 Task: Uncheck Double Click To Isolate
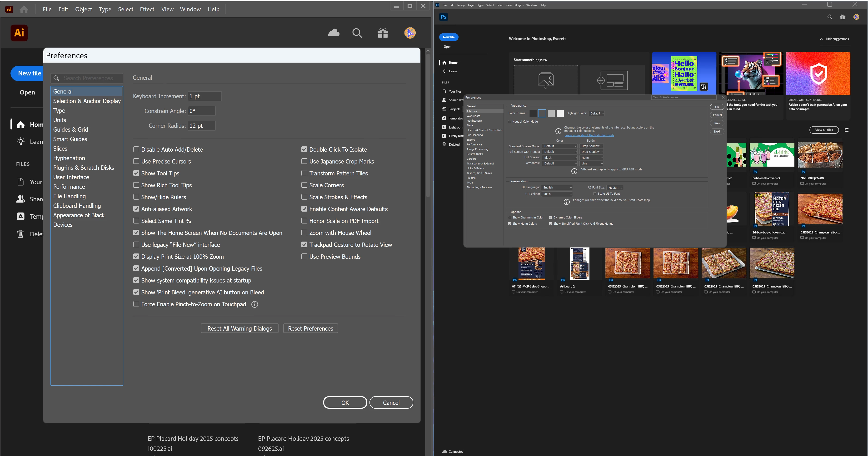[x=304, y=149]
